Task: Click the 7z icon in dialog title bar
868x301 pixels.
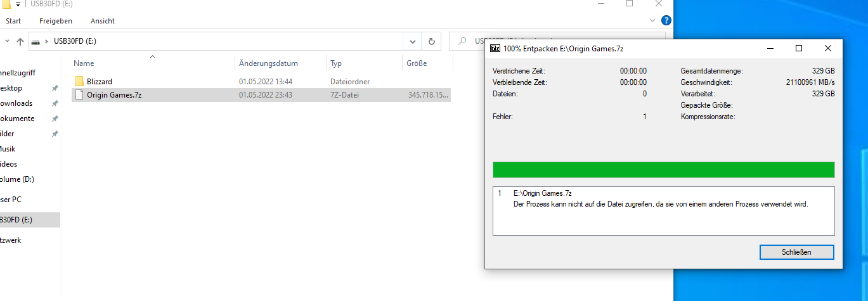Action: tap(496, 48)
